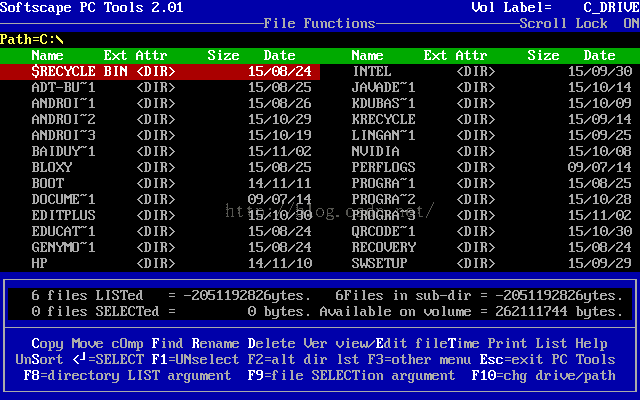Click F9=file SELECTion argument option
This screenshot has width=640, height=400.
pyautogui.click(x=351, y=376)
